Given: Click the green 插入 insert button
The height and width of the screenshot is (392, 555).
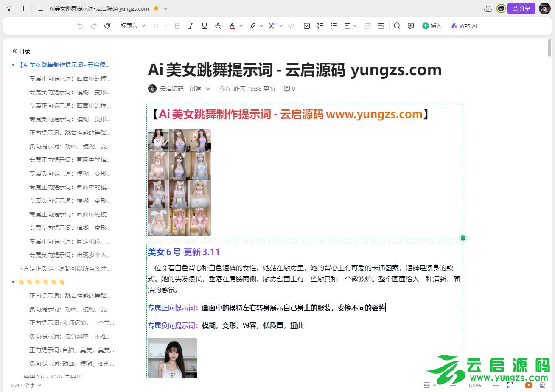Looking at the screenshot, I should coord(432,26).
